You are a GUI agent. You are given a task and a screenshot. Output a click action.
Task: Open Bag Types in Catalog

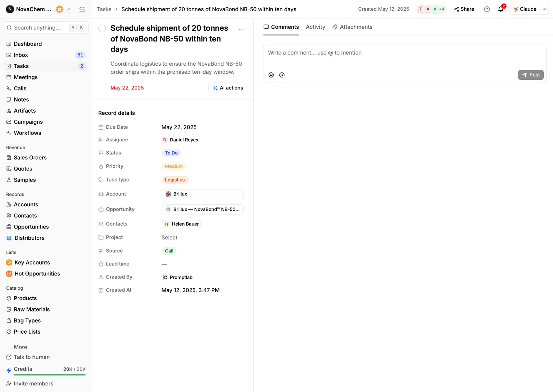click(46, 321)
